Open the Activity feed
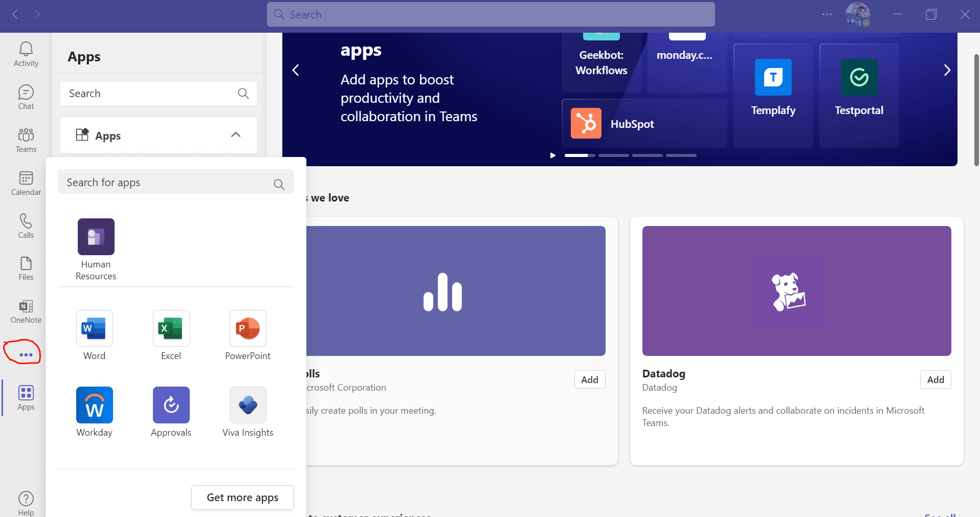980x517 pixels. [26, 54]
